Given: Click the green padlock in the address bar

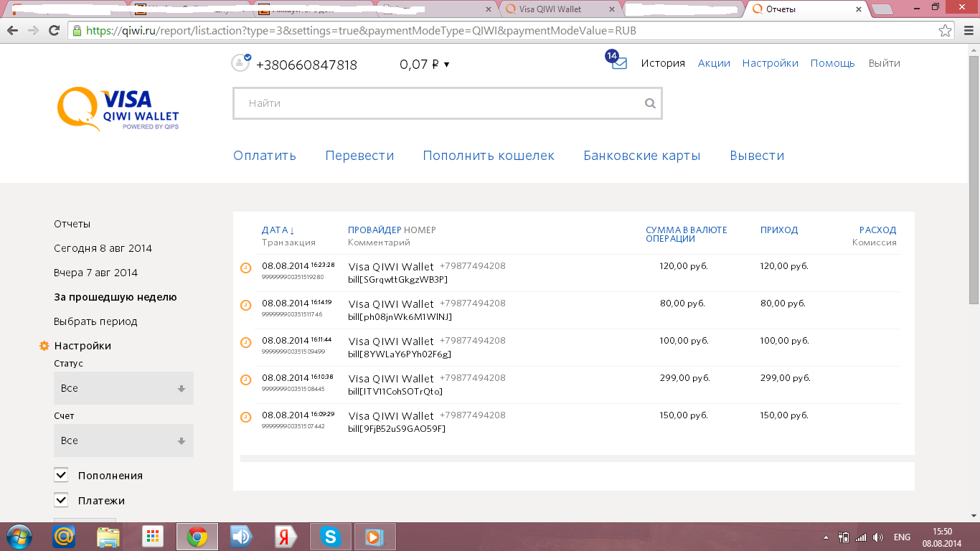Looking at the screenshot, I should pos(77,31).
